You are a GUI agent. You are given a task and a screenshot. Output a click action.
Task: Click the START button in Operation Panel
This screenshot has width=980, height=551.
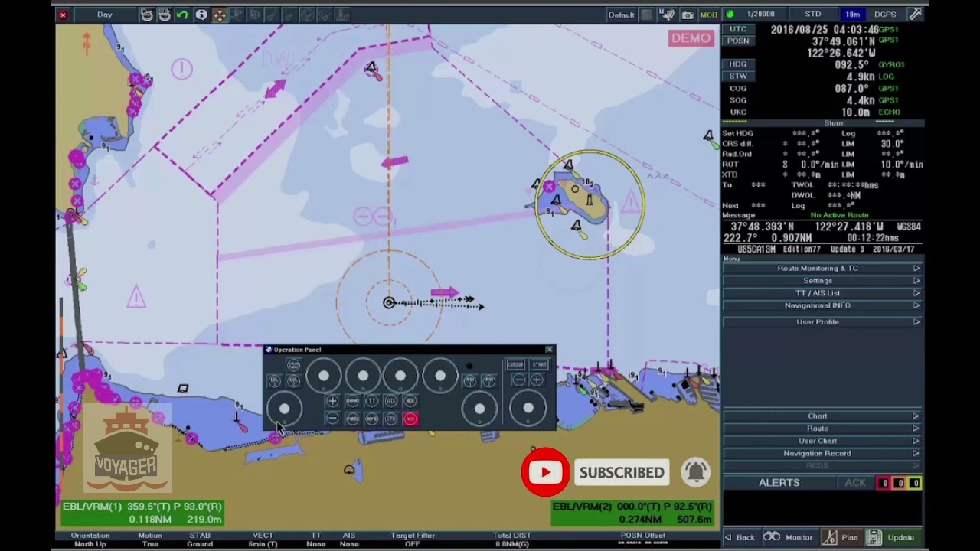point(540,365)
